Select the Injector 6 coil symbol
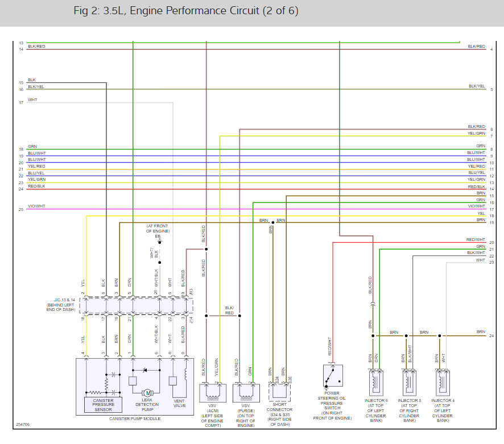This screenshot has height=444, width=504. tap(376, 383)
